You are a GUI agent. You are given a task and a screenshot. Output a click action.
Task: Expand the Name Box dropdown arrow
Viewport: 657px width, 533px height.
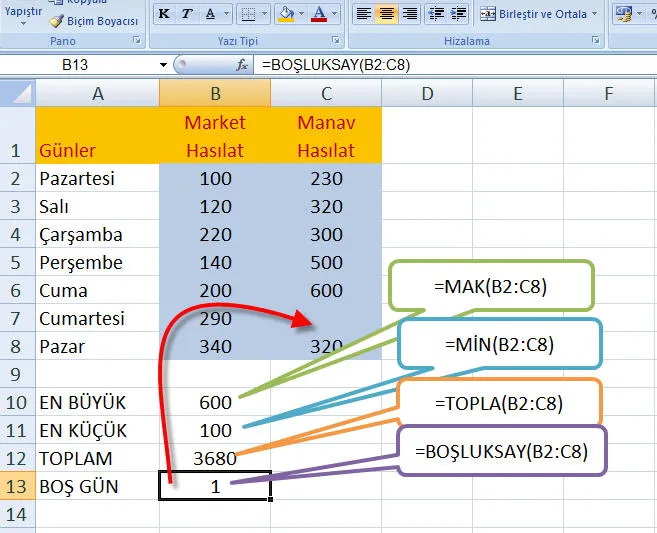pyautogui.click(x=163, y=64)
